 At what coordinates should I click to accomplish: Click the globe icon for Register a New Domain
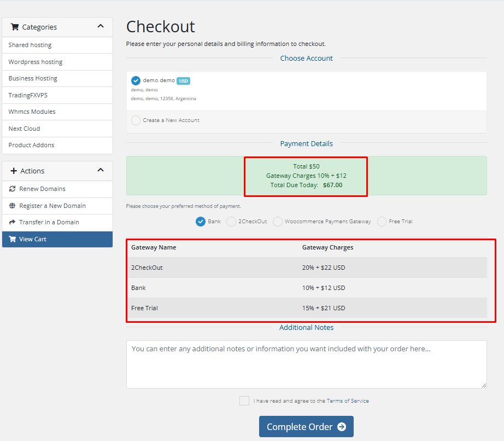13,206
